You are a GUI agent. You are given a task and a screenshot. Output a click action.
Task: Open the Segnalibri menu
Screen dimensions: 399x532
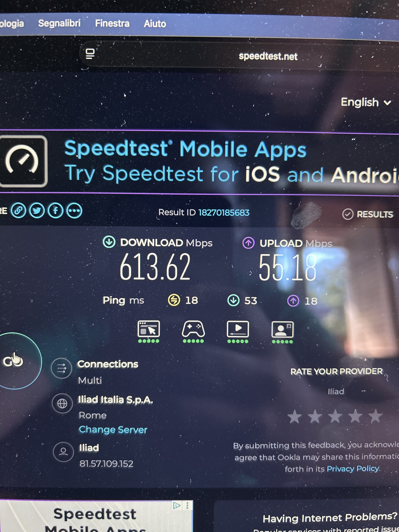pyautogui.click(x=59, y=23)
